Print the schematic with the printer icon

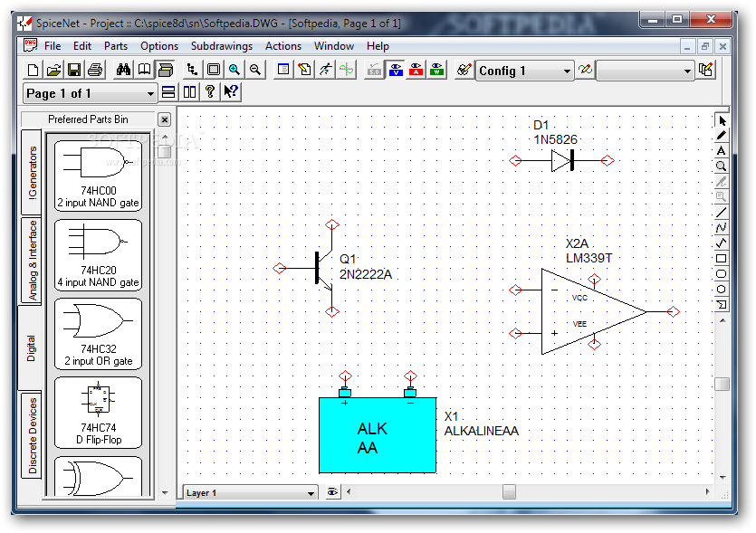[95, 71]
